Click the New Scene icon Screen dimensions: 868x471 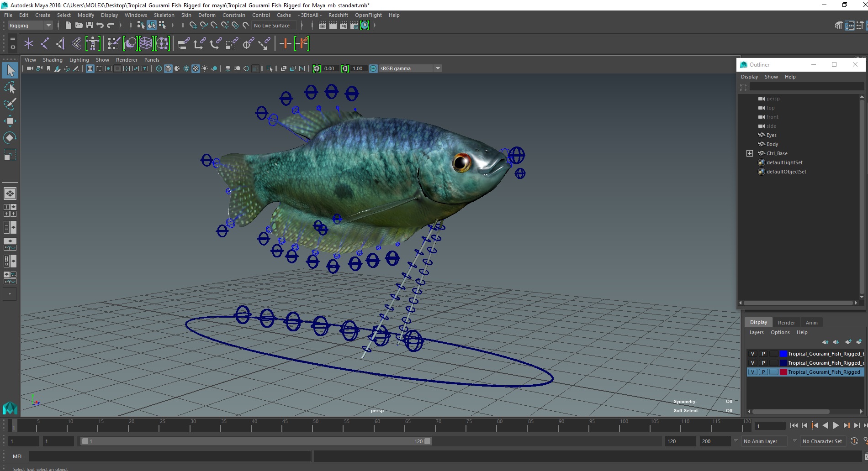68,26
